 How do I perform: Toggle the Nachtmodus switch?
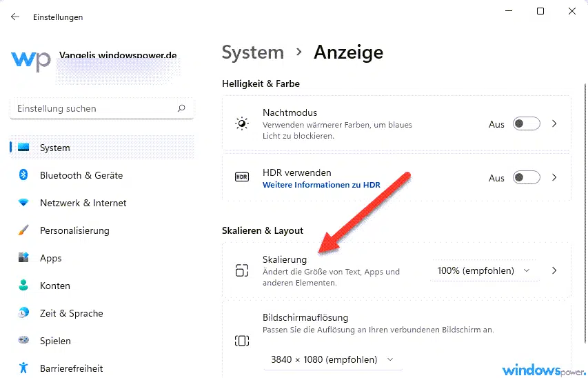(527, 124)
